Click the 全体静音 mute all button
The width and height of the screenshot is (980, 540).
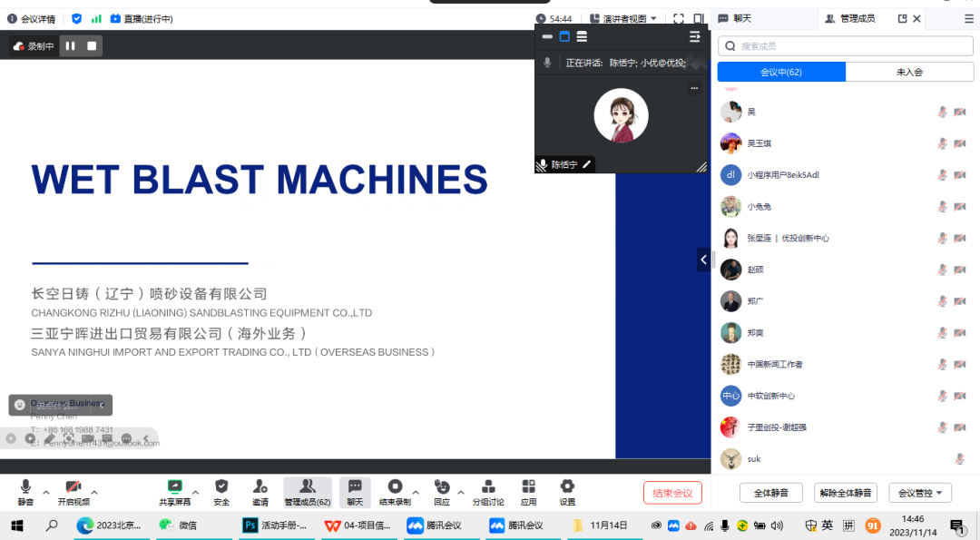[x=770, y=493]
